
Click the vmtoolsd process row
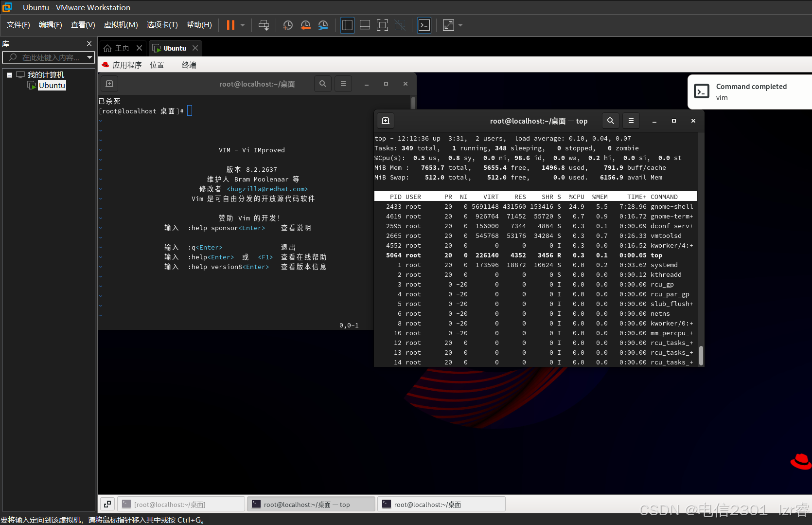click(535, 236)
